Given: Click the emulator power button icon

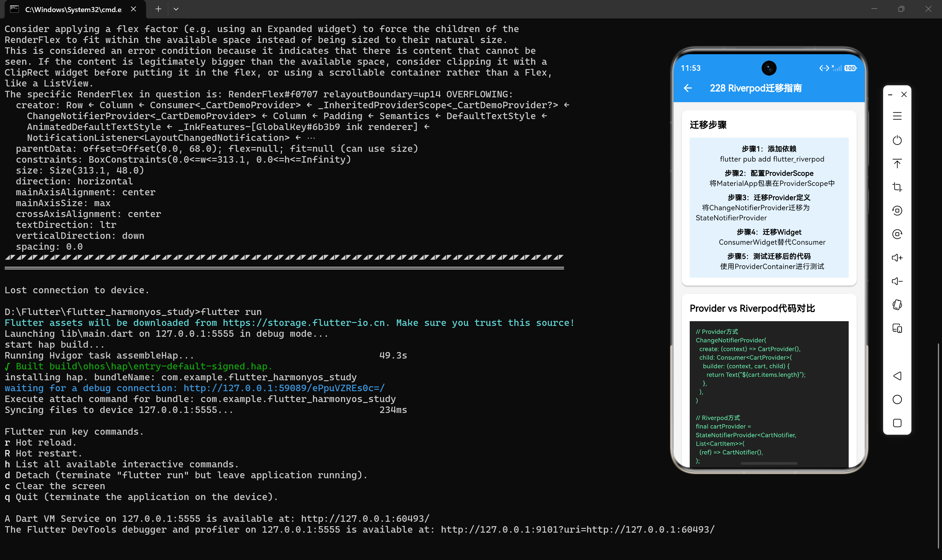Looking at the screenshot, I should 897,140.
